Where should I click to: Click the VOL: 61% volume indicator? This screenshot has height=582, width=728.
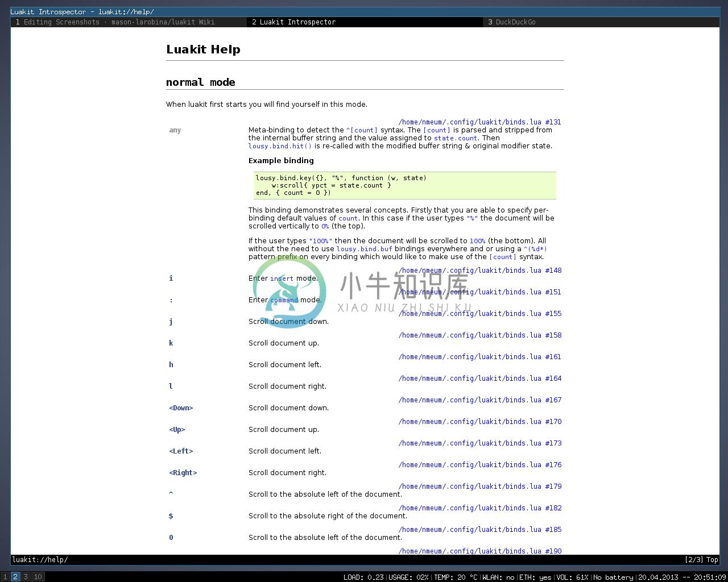pos(572,577)
